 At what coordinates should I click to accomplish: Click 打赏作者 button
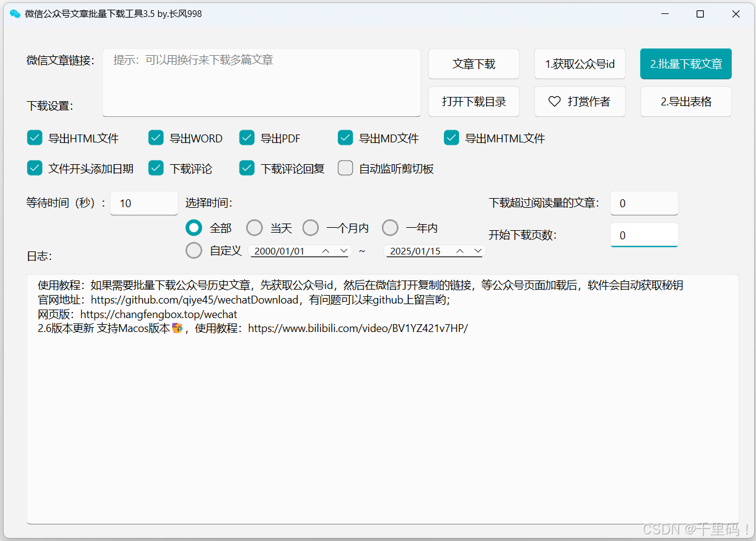pos(580,102)
